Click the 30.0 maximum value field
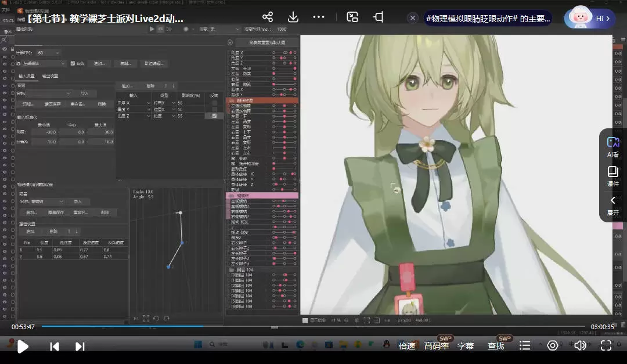This screenshot has height=364, width=627. (101, 132)
